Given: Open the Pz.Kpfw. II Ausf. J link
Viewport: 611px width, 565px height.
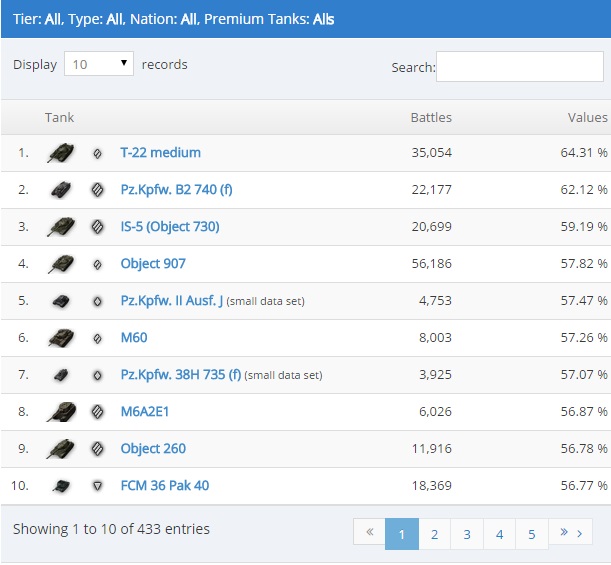Looking at the screenshot, I should tap(171, 301).
